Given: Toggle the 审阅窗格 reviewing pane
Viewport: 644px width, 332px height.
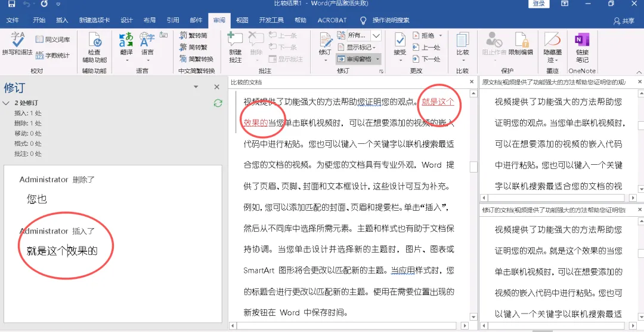Looking at the screenshot, I should pos(354,59).
